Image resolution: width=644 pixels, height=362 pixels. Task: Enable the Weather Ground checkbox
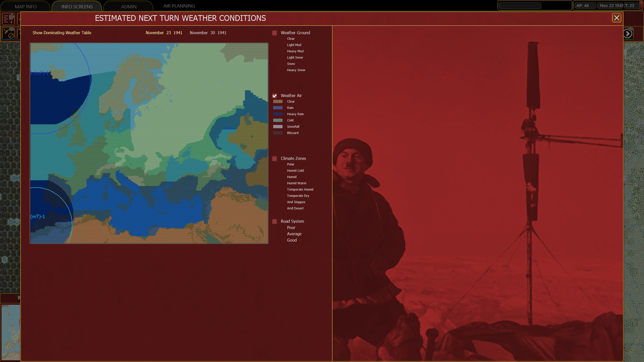274,33
